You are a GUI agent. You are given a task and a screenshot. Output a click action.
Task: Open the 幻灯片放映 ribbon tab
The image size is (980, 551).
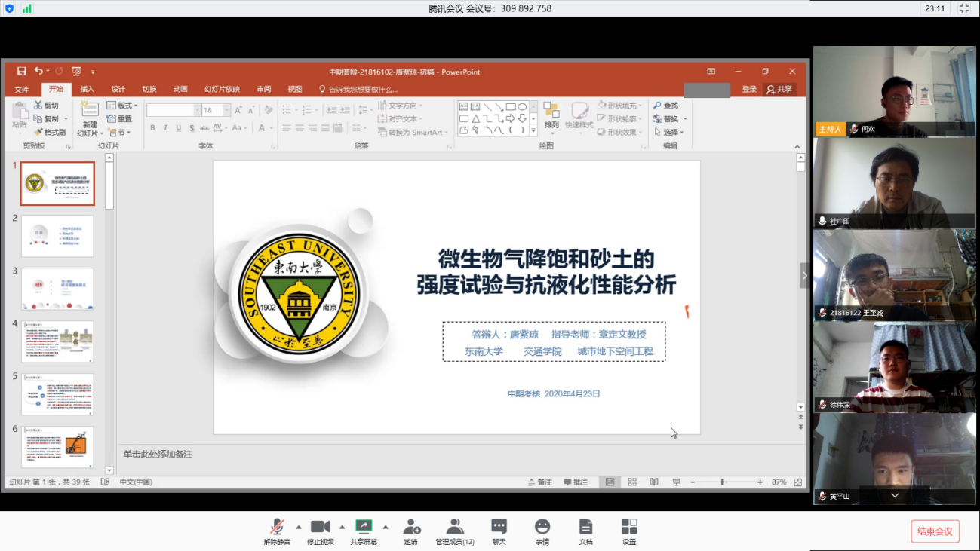pyautogui.click(x=222, y=89)
